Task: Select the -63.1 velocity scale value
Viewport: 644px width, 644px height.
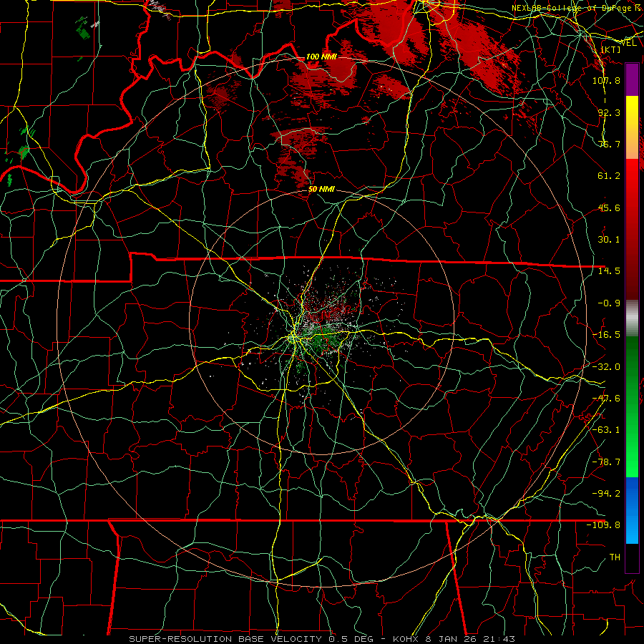Action: click(x=606, y=429)
